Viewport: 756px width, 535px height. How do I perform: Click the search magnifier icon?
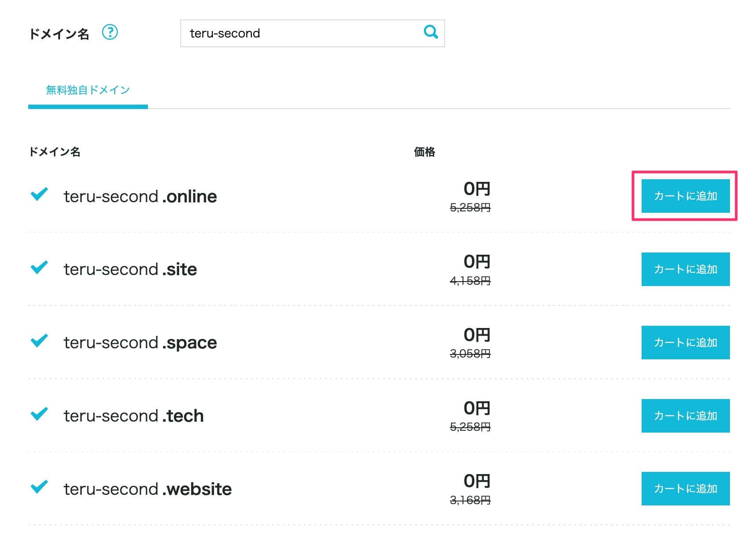pyautogui.click(x=430, y=32)
